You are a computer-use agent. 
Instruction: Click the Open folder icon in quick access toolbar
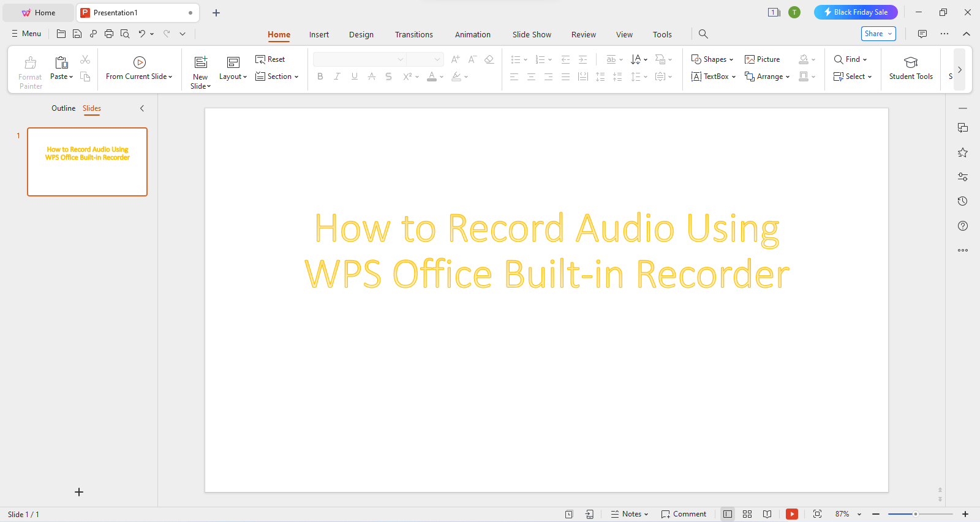click(61, 34)
